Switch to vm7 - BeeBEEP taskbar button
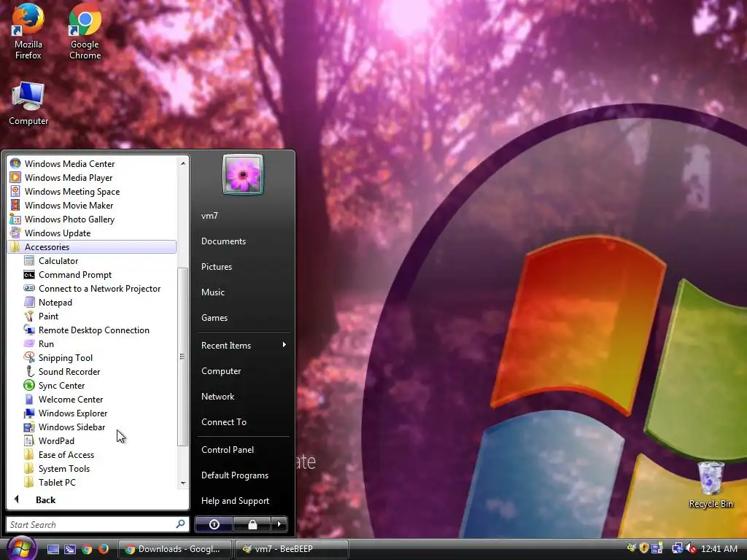The image size is (747, 560). [292, 549]
